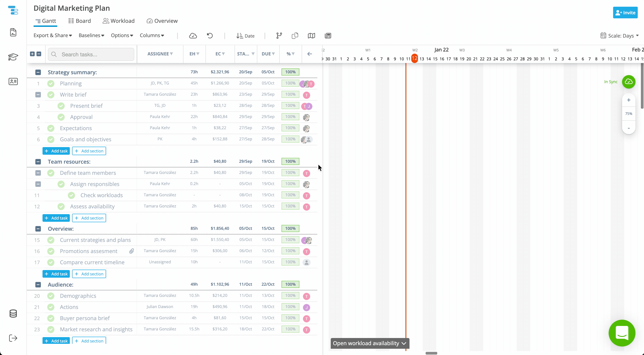Open the graduation cap tutorials icon
The width and height of the screenshot is (644, 355).
(x=13, y=57)
